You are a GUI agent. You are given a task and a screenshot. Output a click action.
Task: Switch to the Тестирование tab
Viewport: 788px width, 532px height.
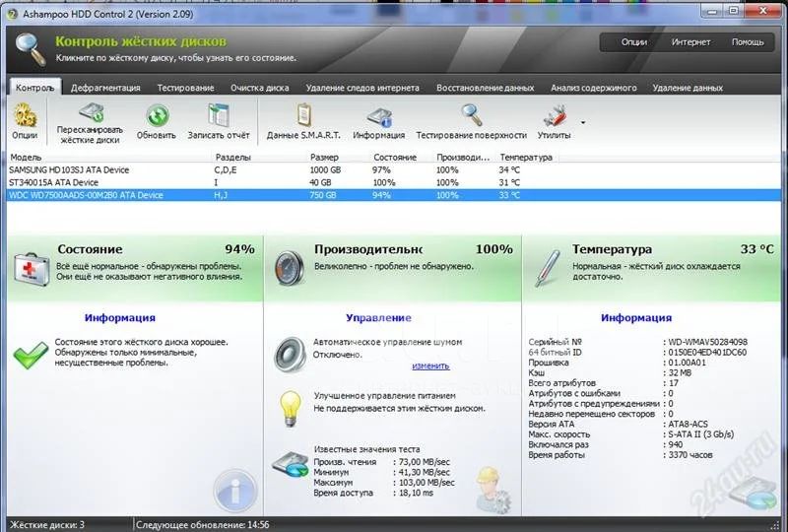185,88
